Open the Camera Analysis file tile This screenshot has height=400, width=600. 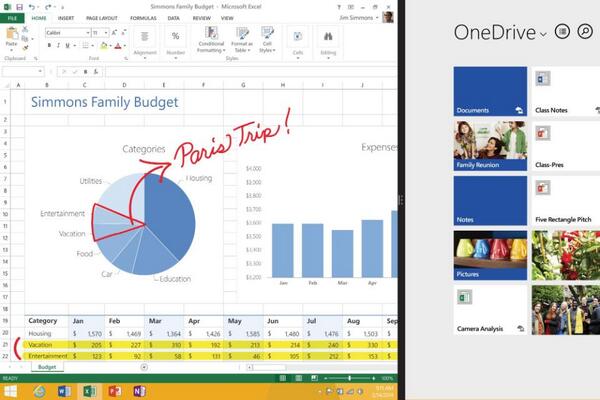(490, 310)
